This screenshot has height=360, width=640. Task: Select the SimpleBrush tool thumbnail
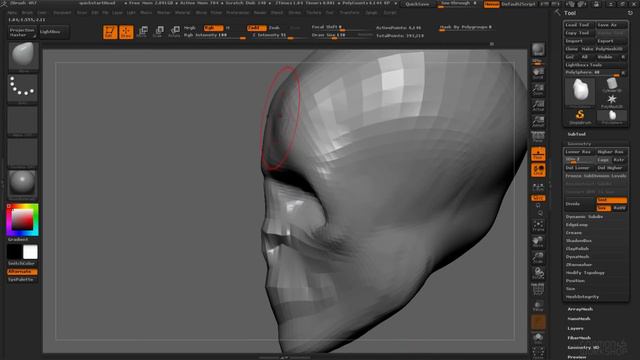[580, 117]
